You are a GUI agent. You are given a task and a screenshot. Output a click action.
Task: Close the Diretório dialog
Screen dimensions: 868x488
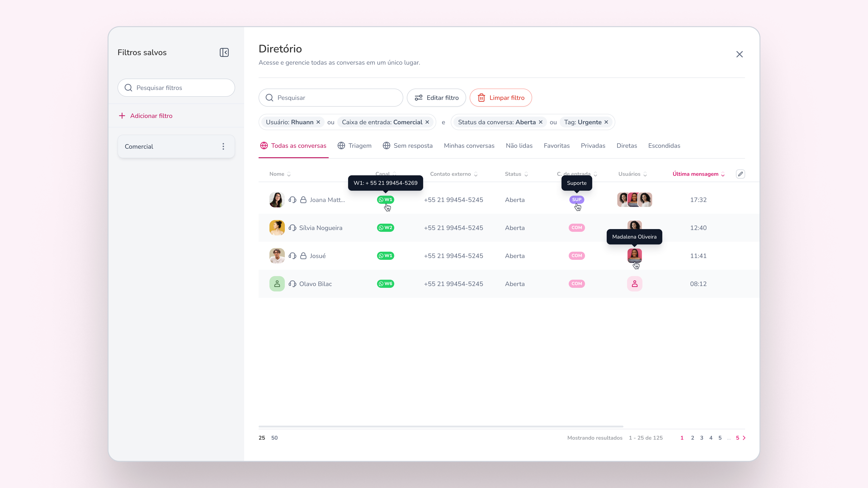pos(739,54)
